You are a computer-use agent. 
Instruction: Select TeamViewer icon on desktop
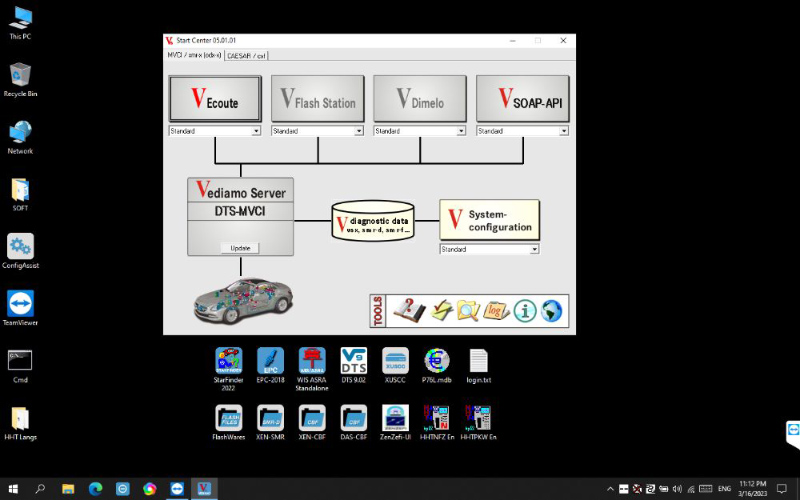click(20, 304)
